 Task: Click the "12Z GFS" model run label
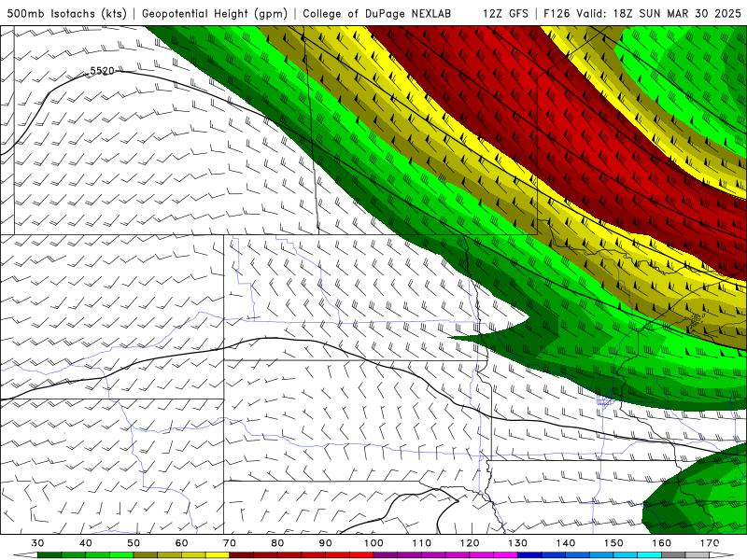505,14
